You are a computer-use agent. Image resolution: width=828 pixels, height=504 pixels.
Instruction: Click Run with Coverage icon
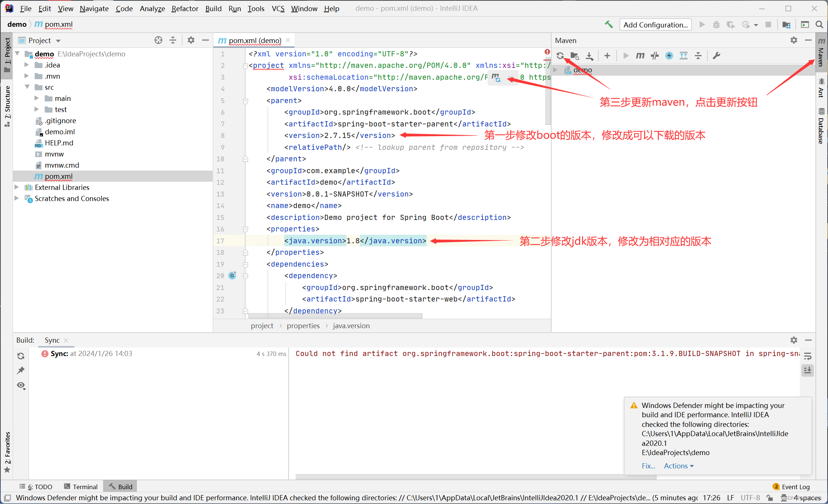coord(731,24)
